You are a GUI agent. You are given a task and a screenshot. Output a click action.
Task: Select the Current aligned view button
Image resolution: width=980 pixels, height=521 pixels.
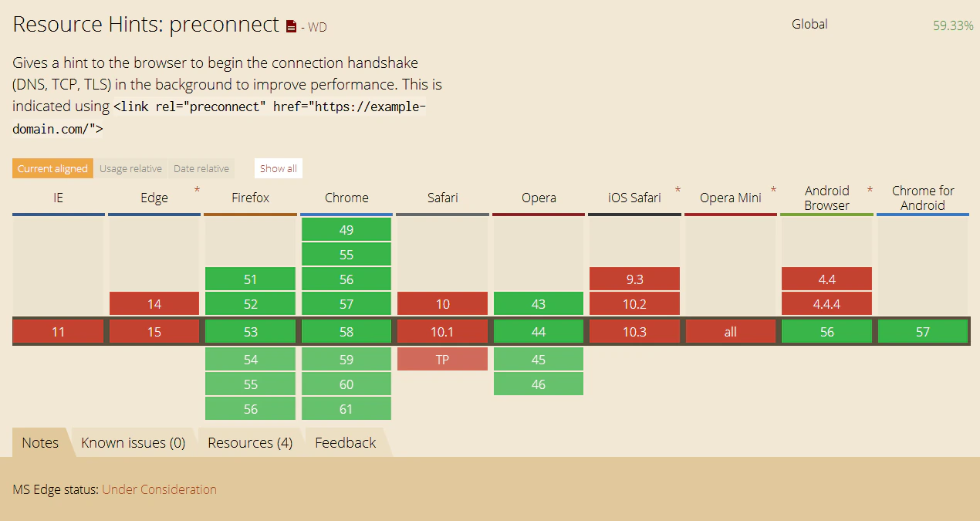click(53, 168)
